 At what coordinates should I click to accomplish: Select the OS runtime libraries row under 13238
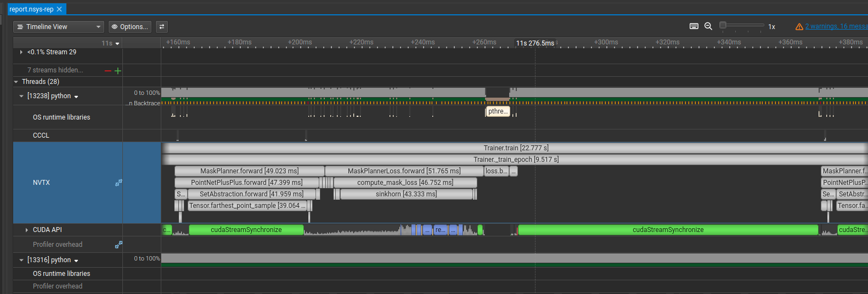click(61, 117)
